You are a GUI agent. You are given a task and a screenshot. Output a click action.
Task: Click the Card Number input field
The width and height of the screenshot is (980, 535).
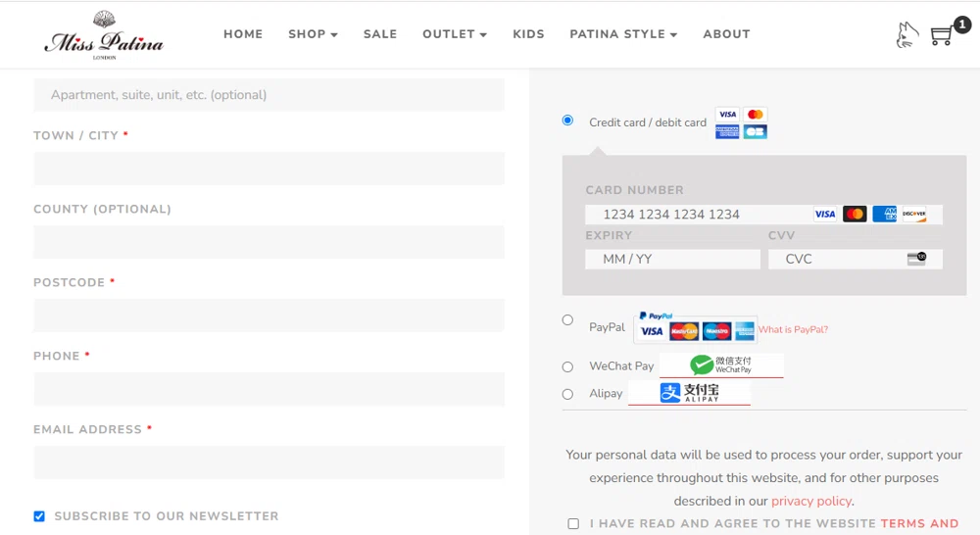(696, 215)
